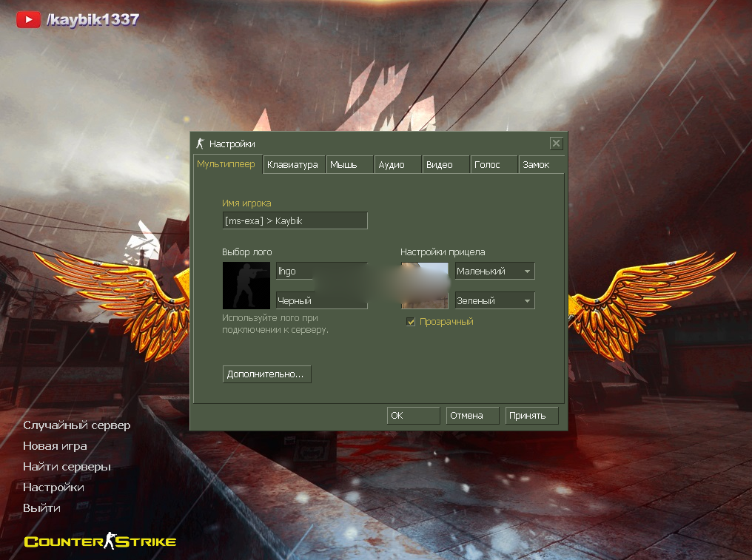Click the Принять button

tap(531, 416)
